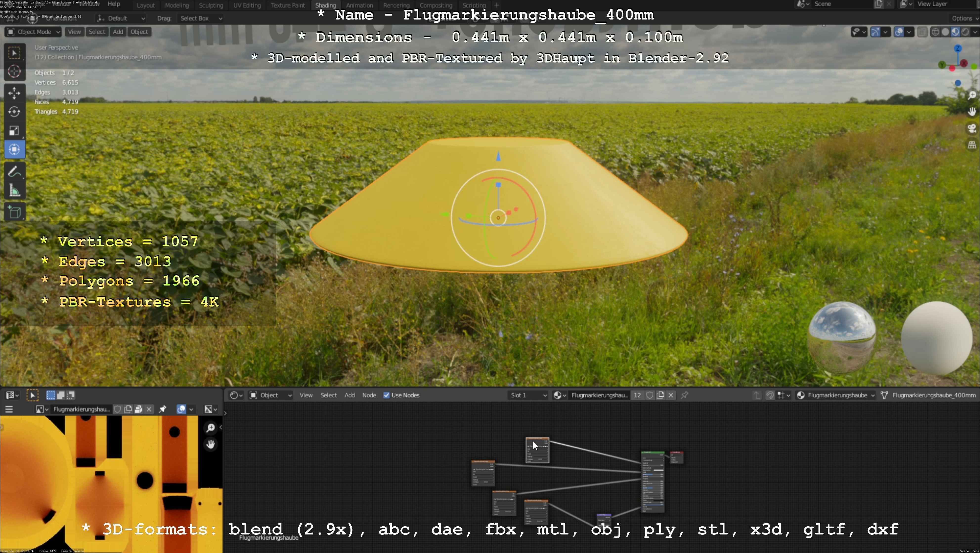
Task: Open the Slot 1 material slot dropdown
Action: (x=528, y=395)
